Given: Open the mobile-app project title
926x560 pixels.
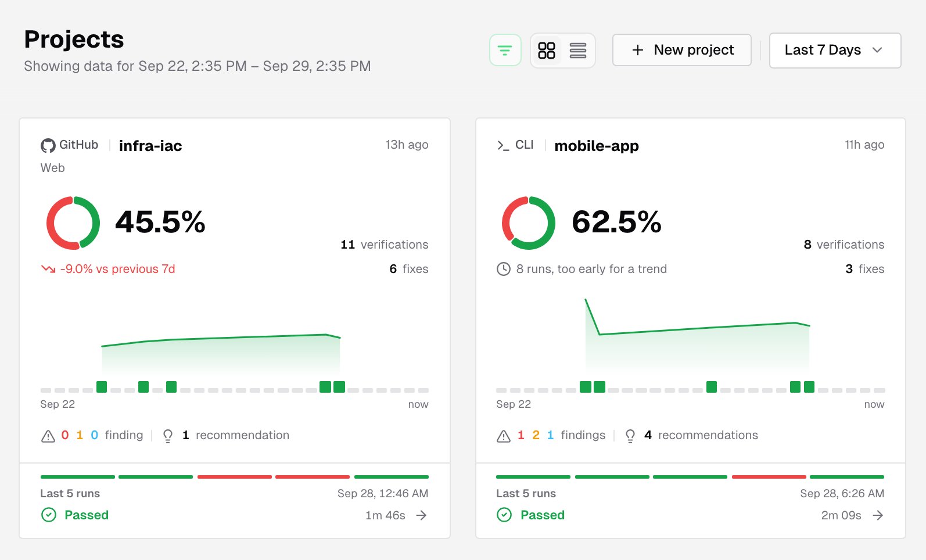Looking at the screenshot, I should 597,146.
